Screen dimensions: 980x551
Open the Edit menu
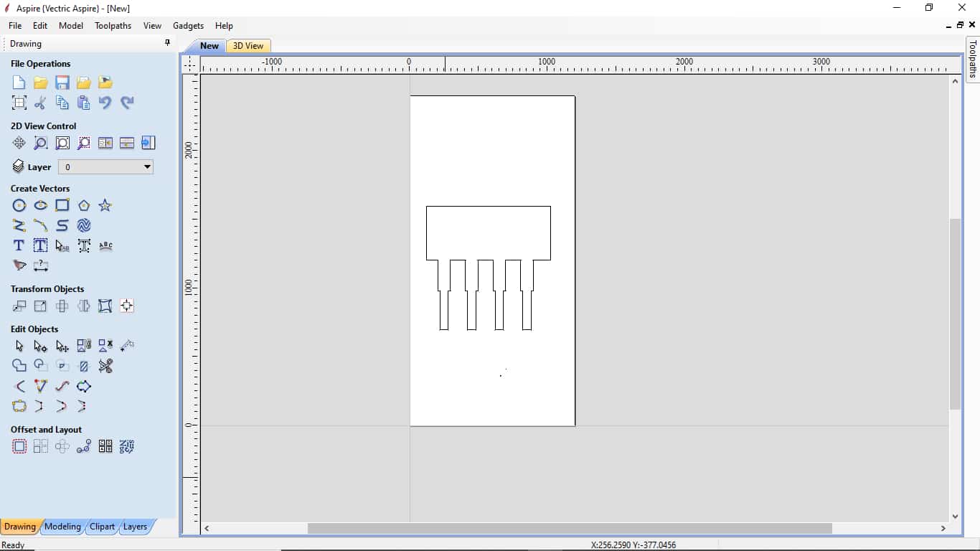point(40,26)
